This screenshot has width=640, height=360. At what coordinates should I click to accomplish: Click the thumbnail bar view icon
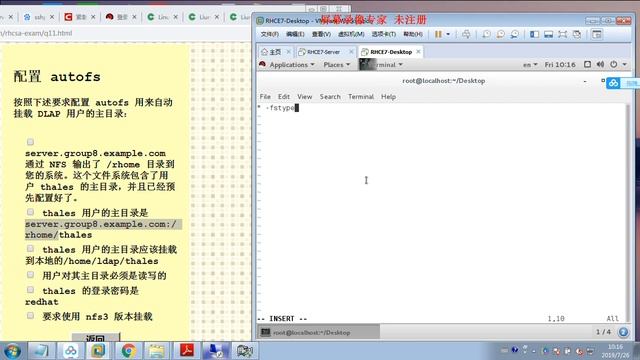549,34
